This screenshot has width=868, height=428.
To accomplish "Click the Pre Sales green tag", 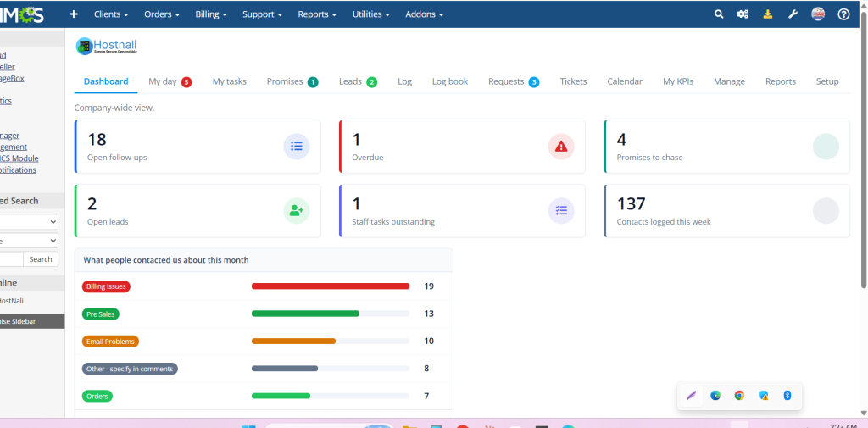I will click(101, 314).
